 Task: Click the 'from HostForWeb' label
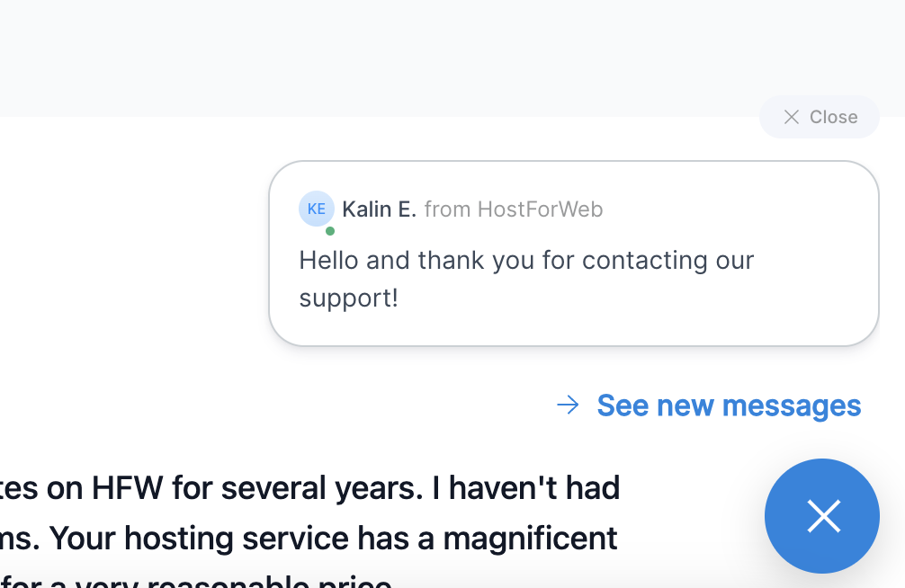tap(513, 209)
